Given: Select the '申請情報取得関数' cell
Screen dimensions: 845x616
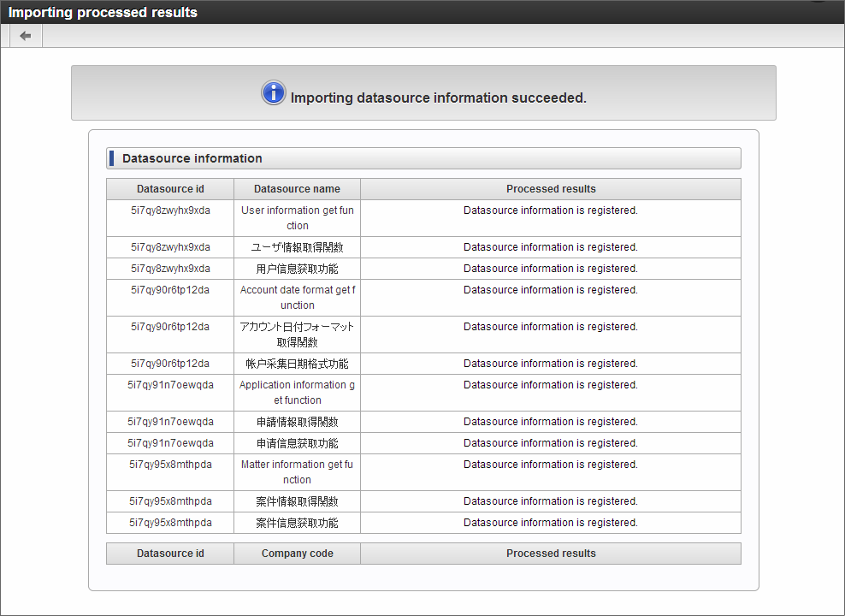Looking at the screenshot, I should point(297,422).
